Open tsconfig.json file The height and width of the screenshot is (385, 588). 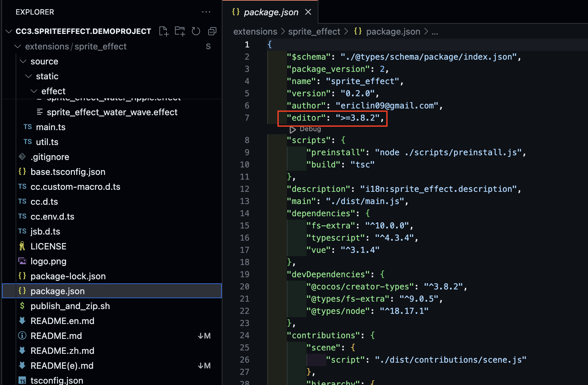(112, 380)
